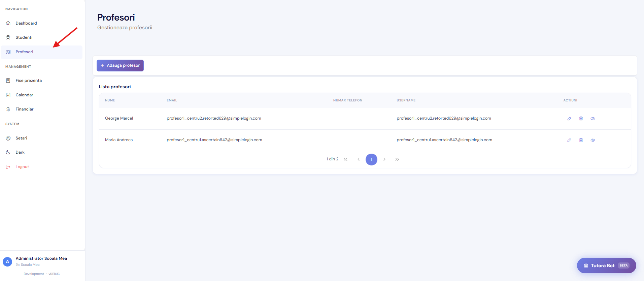
Task: Click the Profesori sidebar icon
Action: click(x=8, y=52)
